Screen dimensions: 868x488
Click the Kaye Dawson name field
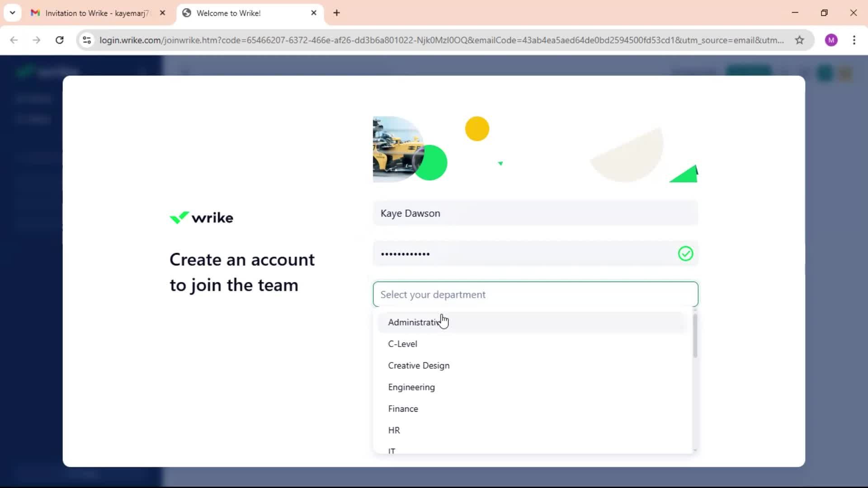coord(535,213)
